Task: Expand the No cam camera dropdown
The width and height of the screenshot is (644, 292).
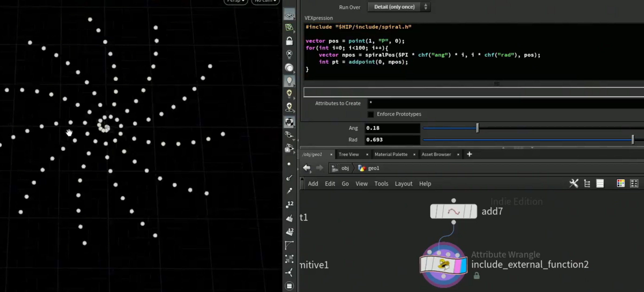Action: [265, 1]
